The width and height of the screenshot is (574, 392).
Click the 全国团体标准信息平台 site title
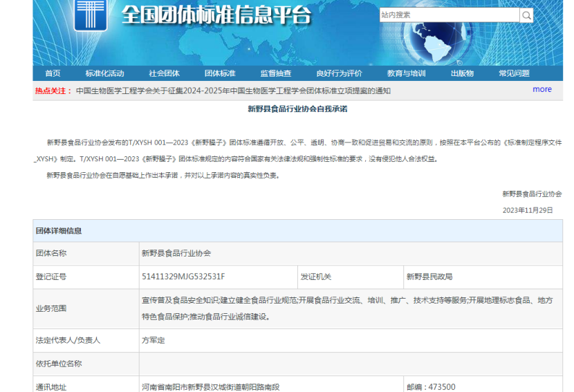point(216,15)
